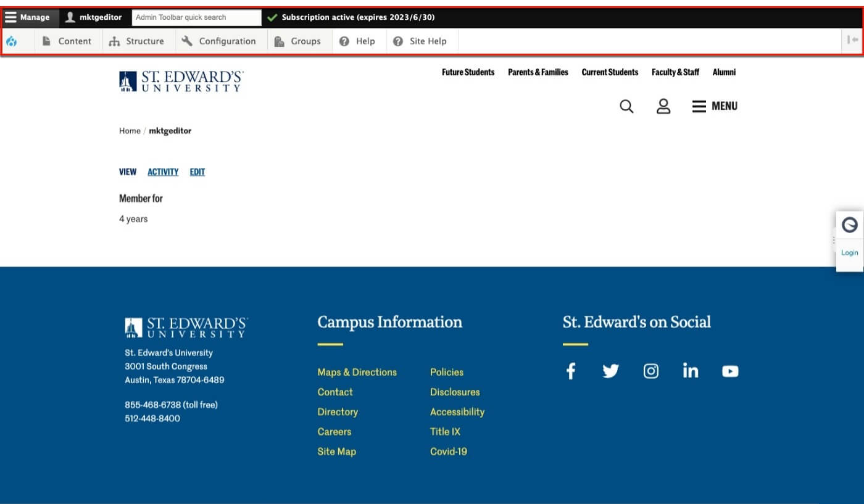This screenshot has height=504, width=864.
Task: Click the Admin Toolbar quick search field
Action: 196,17
